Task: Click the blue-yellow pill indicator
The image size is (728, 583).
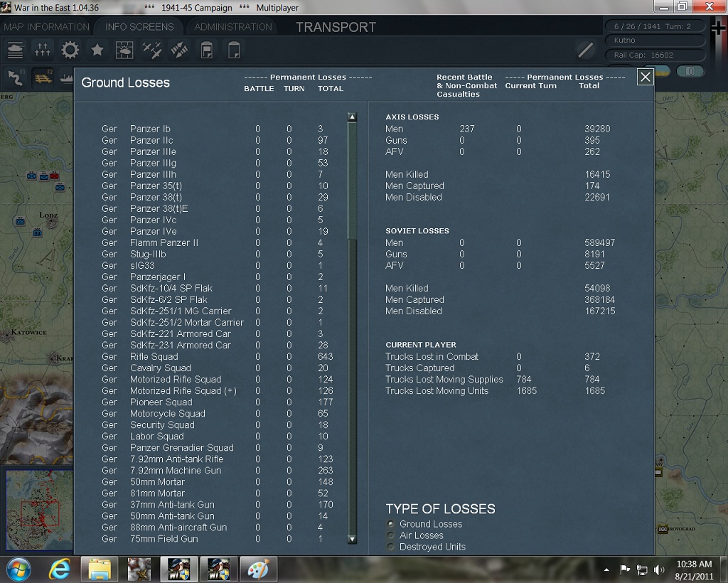Action: [662, 71]
